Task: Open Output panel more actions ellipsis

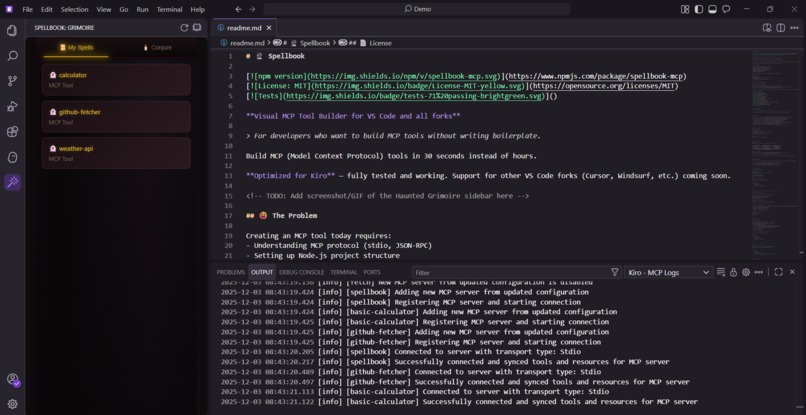Action: (759, 273)
